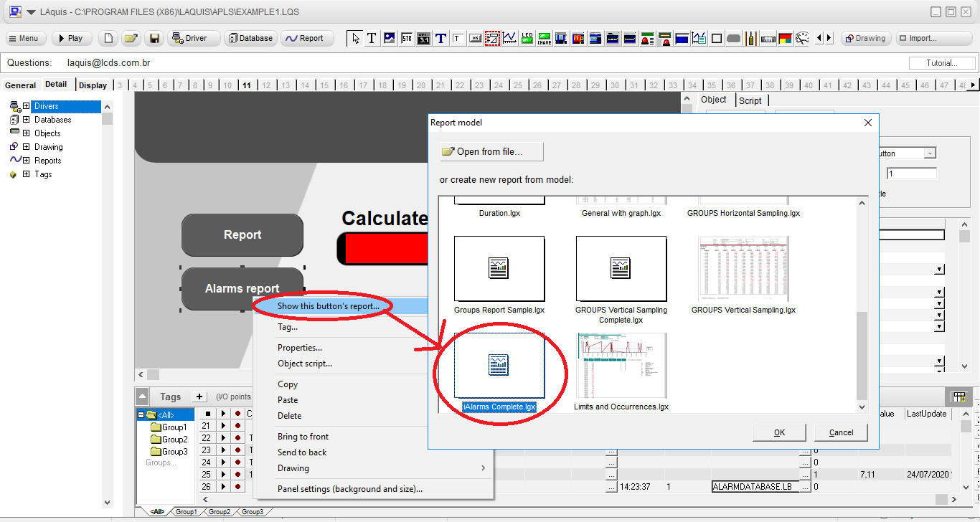
Task: Click Open from file... in Report model
Action: coord(491,151)
